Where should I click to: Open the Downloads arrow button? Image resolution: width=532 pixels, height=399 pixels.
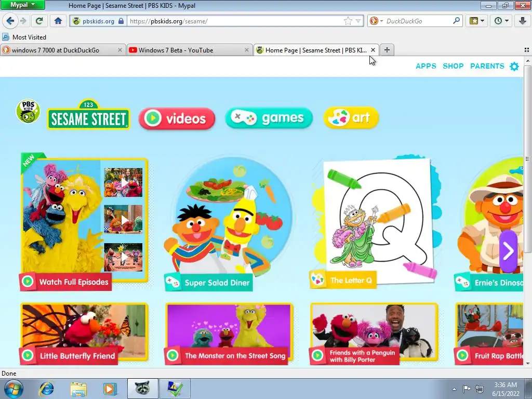(x=523, y=21)
